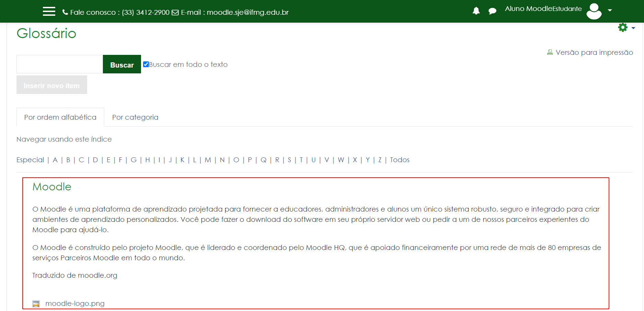Uncheck Buscar em todo o texto
The width and height of the screenshot is (644, 311).
[x=146, y=64]
